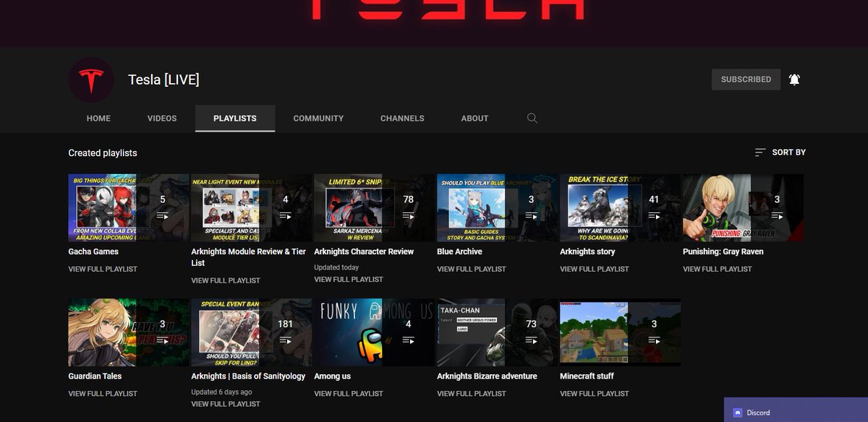View full playlist for Gacha Games
The height and width of the screenshot is (422, 868).
coord(103,269)
